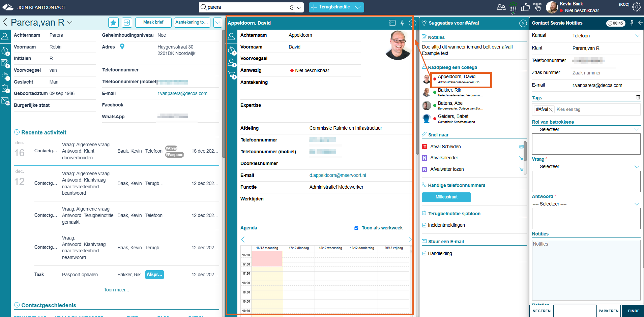Open the contact person icon in Appeldoorn sidebar
The height and width of the screenshot is (317, 644).
tap(232, 63)
